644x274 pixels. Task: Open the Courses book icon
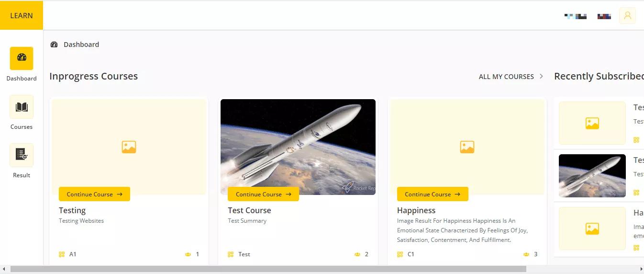pyautogui.click(x=22, y=107)
